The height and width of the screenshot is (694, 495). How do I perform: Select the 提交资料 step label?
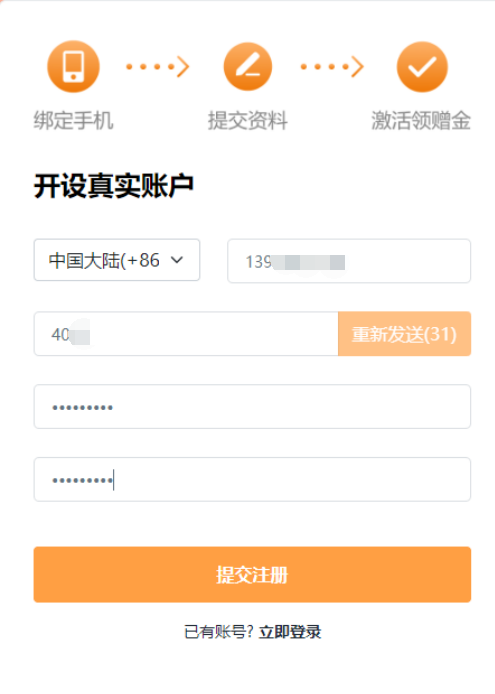coord(248,120)
